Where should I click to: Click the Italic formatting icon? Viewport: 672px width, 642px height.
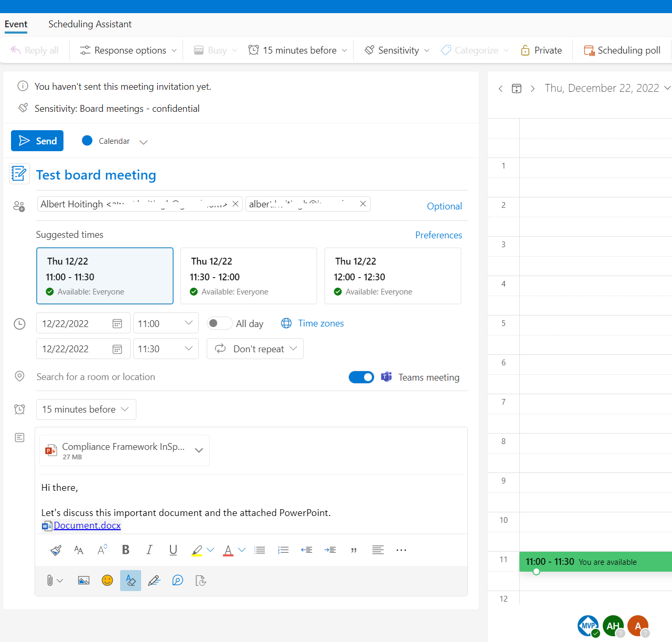point(150,550)
